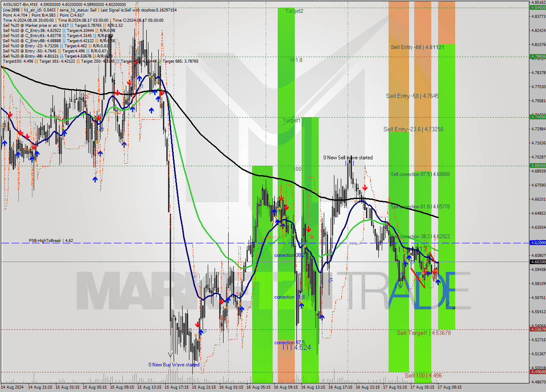Viewport: 546px width, 392px height.
Task: Click the green 4.79906 price tag
Action: [537, 56]
